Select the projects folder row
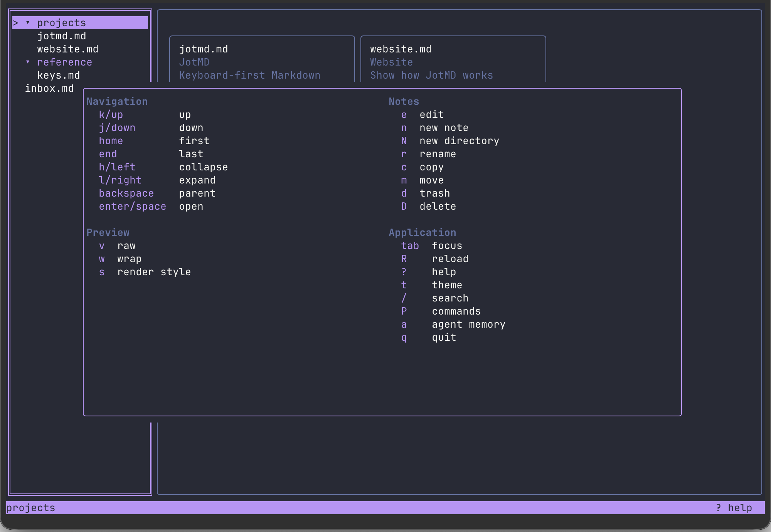This screenshot has height=532, width=771. [80, 23]
